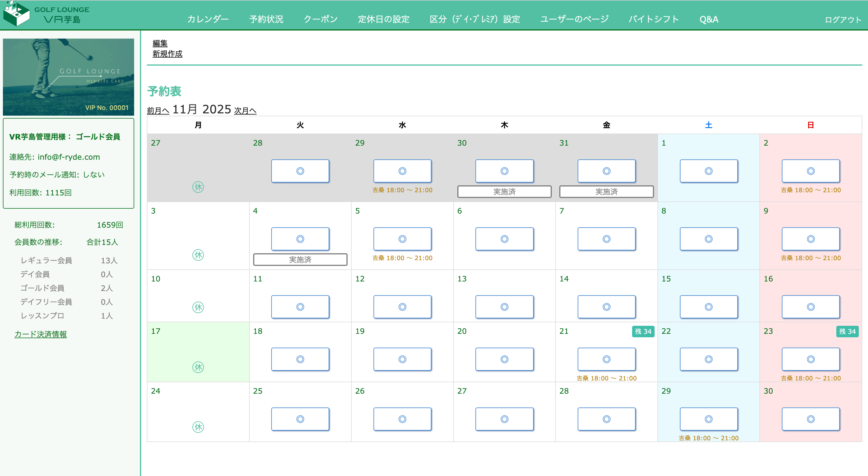Select the ◎ availability icon on November 13
This screenshot has width=868, height=476.
505,307
